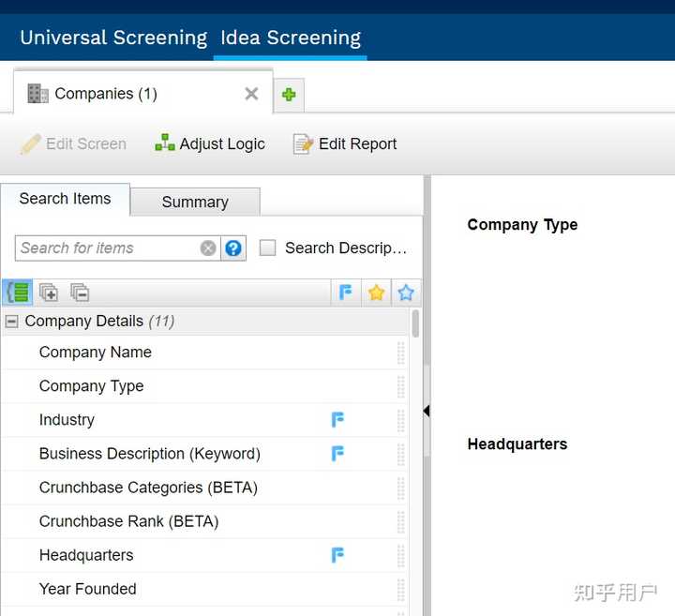
Task: Click the flag icon beside Headquarters
Action: pos(337,555)
